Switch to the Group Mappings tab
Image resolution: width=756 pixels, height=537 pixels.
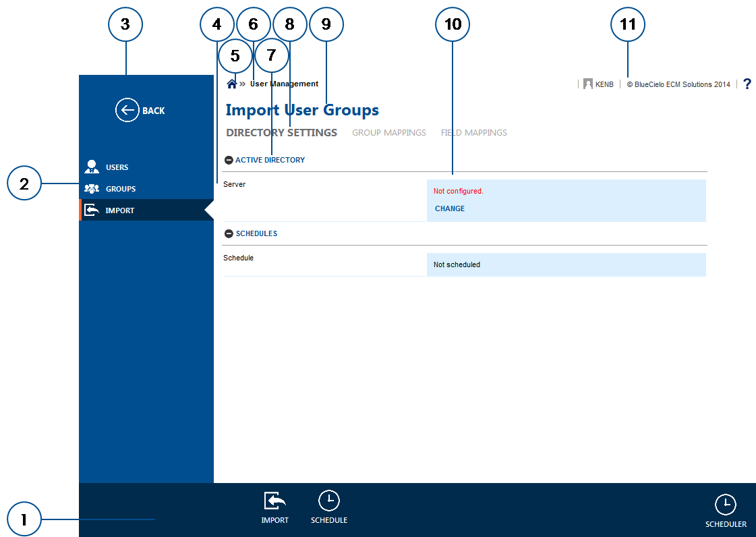coord(389,132)
